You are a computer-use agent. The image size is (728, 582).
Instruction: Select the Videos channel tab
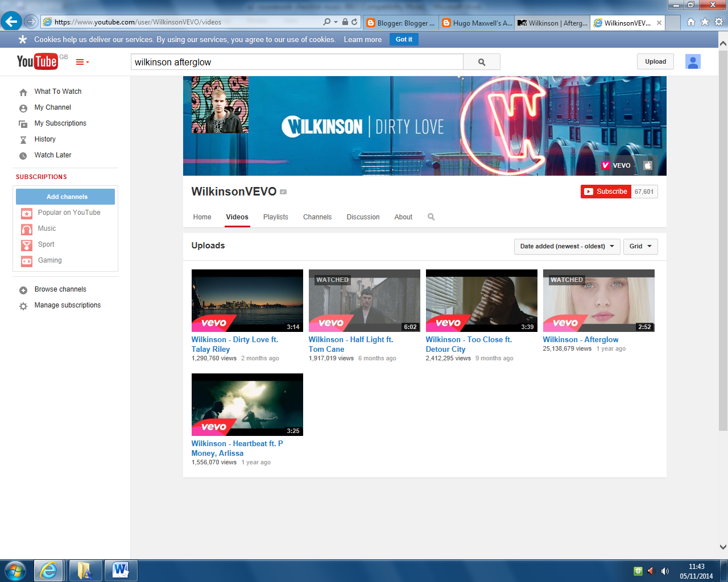[x=237, y=217]
